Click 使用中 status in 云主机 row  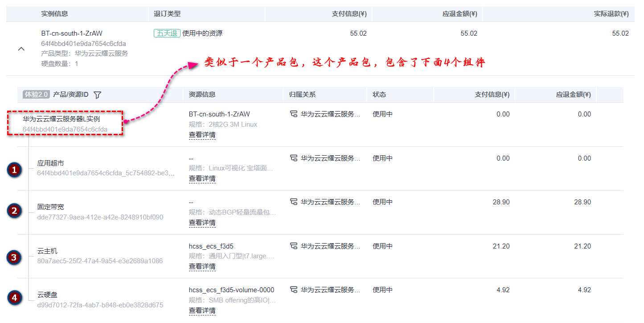(383, 246)
